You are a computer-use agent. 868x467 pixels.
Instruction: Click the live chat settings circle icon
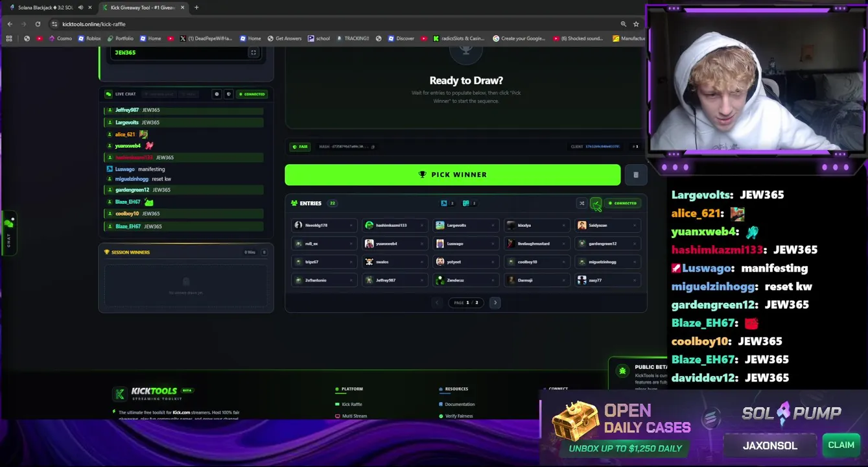(x=217, y=94)
